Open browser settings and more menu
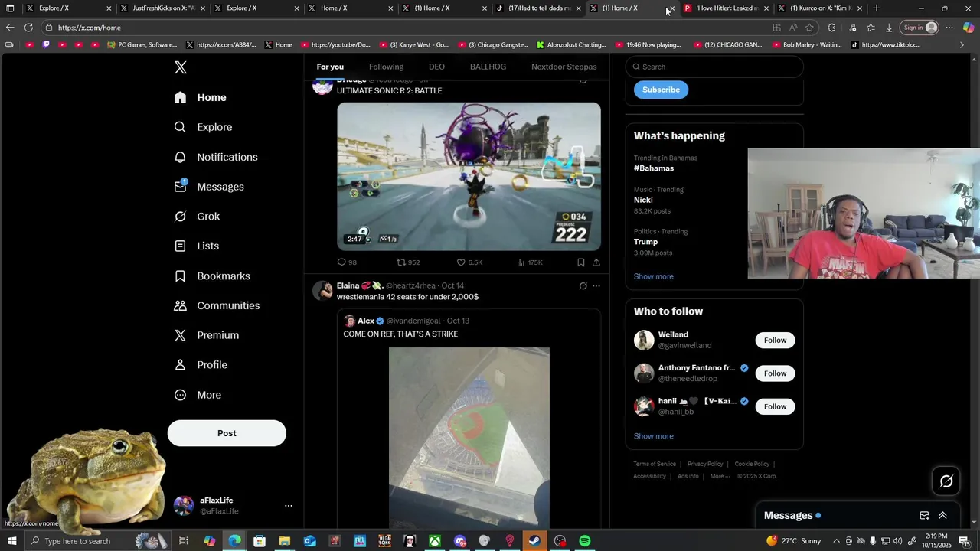Image resolution: width=980 pixels, height=551 pixels. (x=949, y=28)
